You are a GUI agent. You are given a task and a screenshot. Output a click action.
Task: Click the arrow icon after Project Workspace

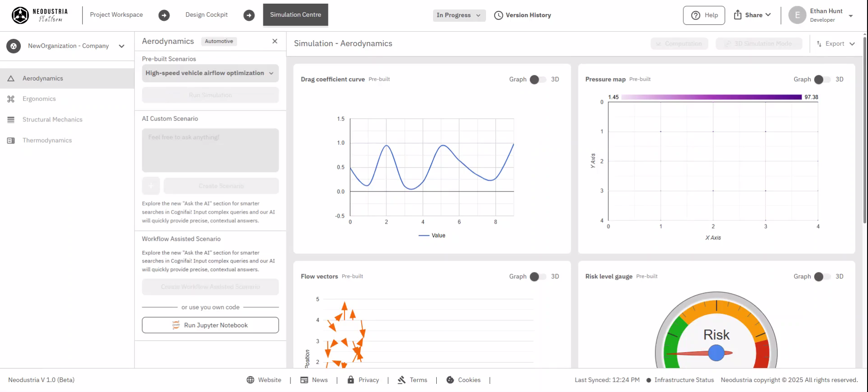click(x=164, y=15)
